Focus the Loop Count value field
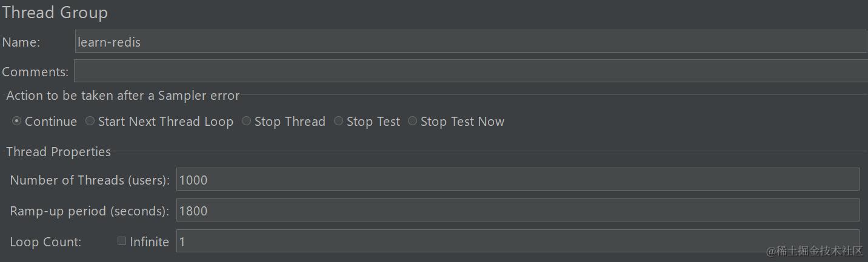The height and width of the screenshot is (262, 868). [x=517, y=241]
